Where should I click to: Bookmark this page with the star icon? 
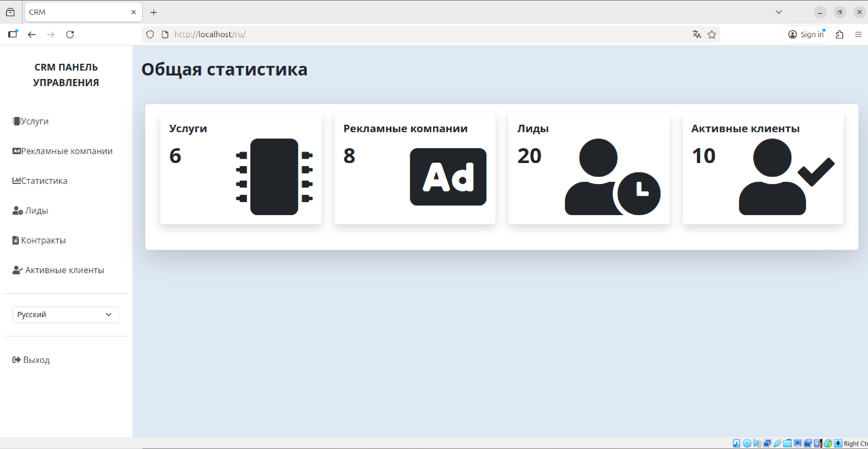[712, 34]
